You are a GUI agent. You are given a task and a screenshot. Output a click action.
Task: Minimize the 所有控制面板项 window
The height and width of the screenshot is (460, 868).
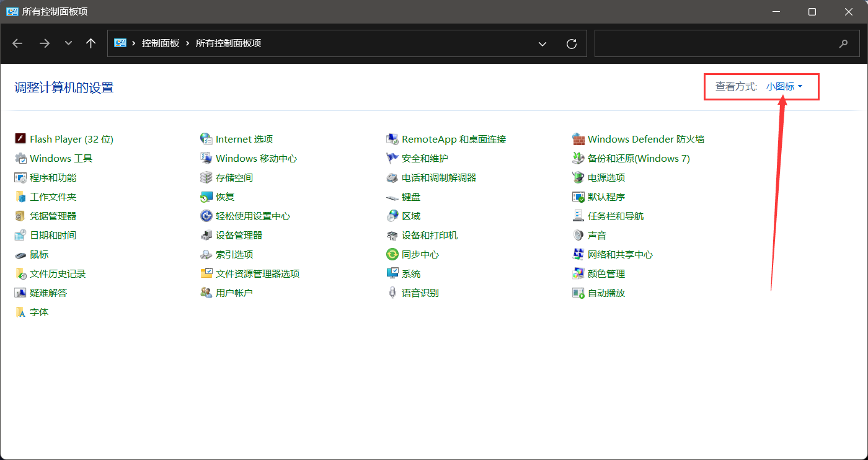[776, 12]
